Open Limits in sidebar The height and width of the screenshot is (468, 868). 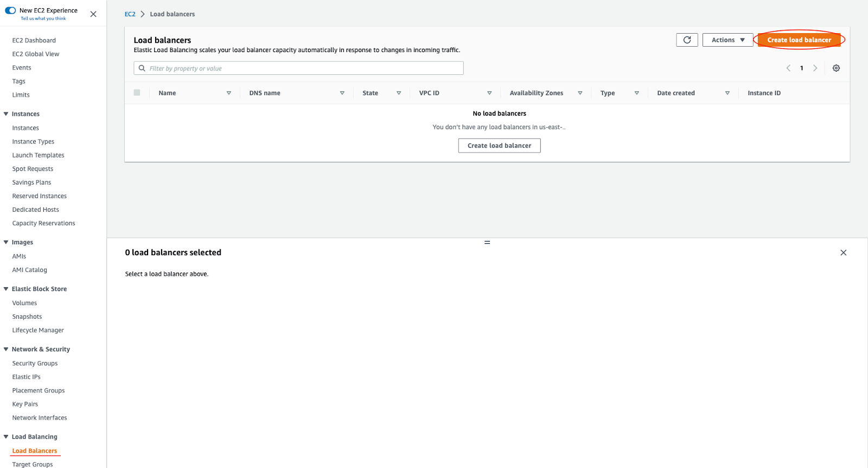(21, 95)
